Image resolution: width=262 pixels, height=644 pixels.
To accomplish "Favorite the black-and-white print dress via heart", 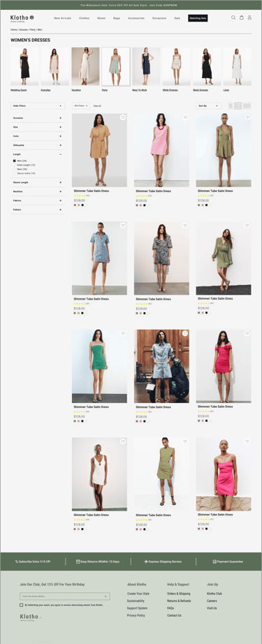I will (185, 226).
